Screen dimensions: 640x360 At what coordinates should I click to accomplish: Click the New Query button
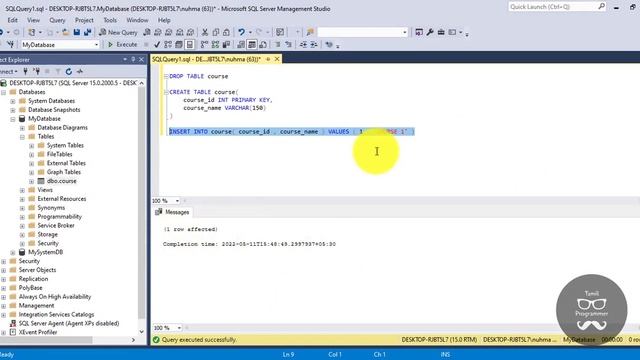[118, 32]
